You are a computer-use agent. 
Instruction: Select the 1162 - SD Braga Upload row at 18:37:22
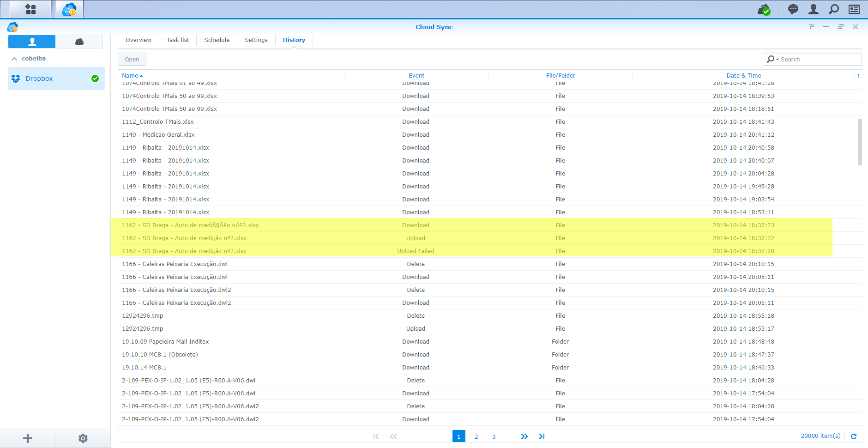(x=487, y=238)
